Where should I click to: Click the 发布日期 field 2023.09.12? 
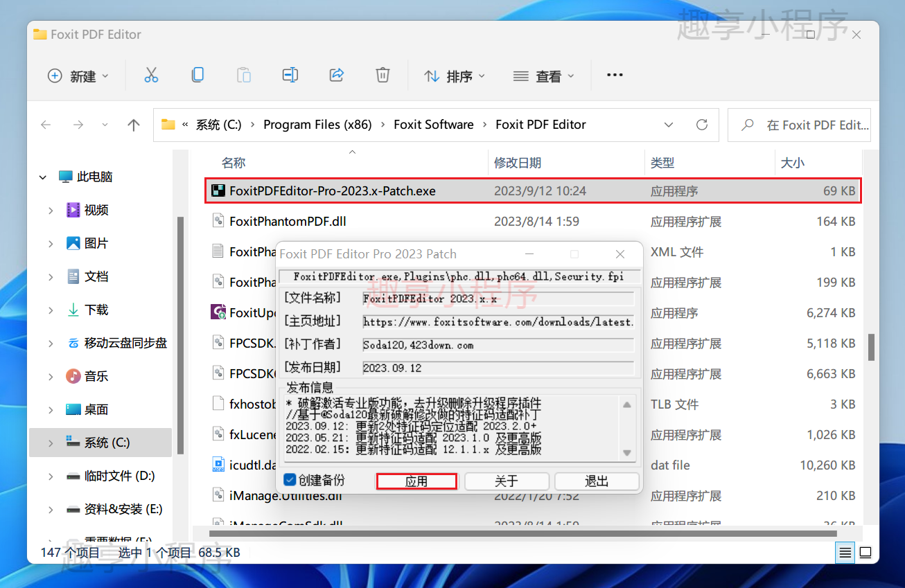tap(498, 368)
